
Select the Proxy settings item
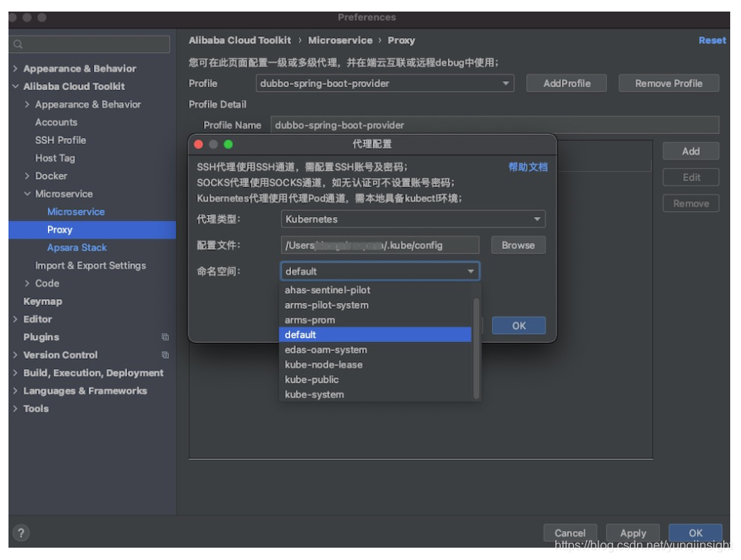pos(92,230)
